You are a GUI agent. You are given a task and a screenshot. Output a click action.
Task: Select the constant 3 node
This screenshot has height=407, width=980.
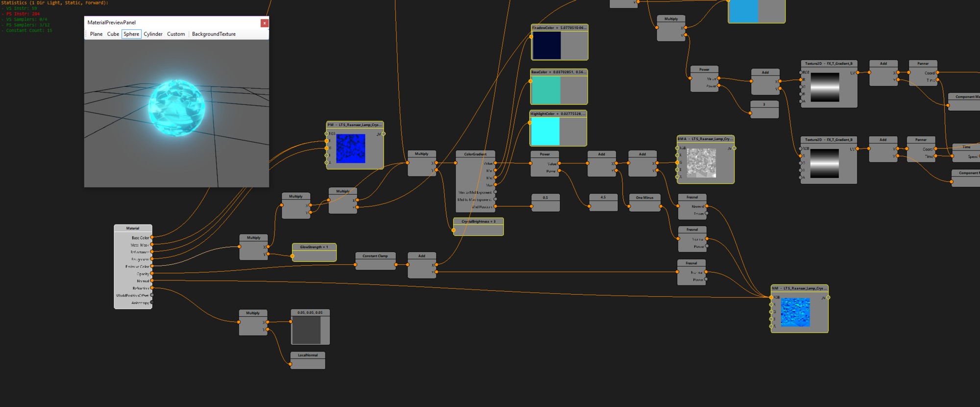(764, 109)
